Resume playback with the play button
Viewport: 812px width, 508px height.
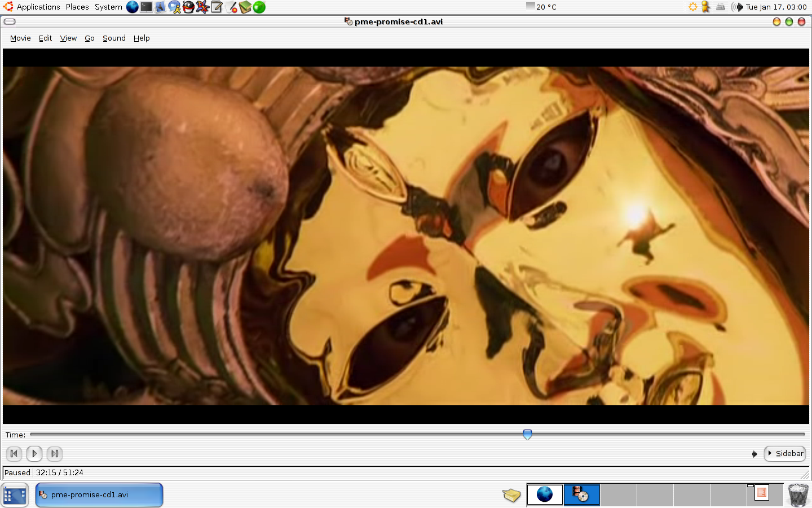click(34, 453)
